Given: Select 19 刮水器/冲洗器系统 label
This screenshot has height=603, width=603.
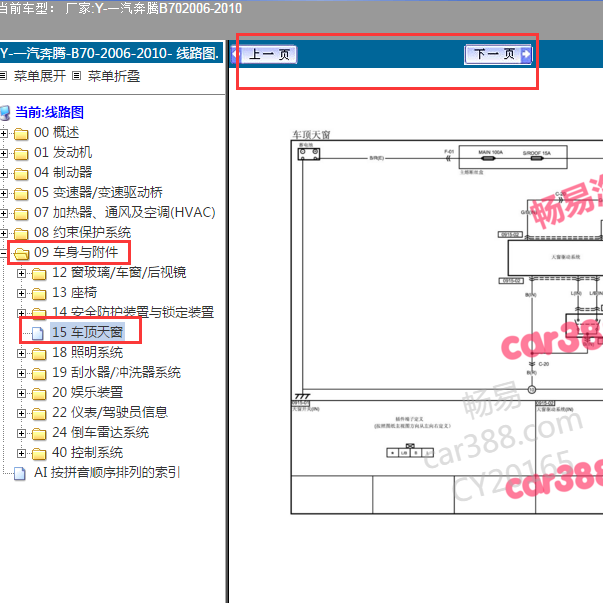Looking at the screenshot, I should point(117,372).
